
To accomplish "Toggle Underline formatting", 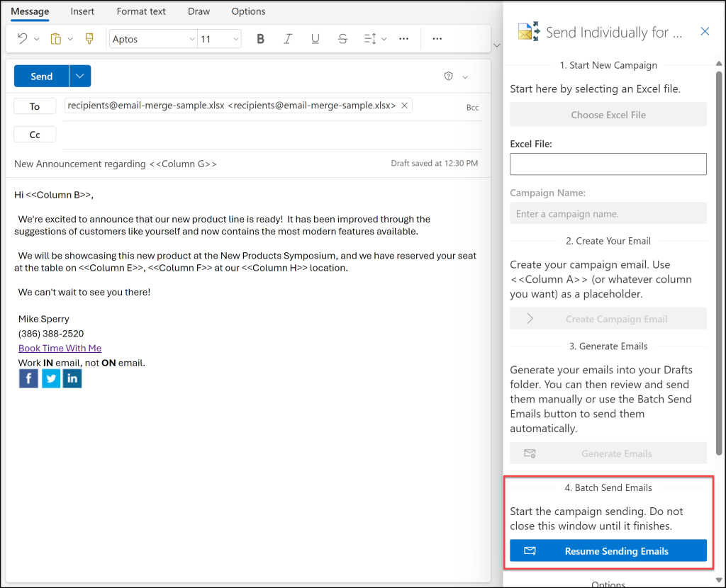I will click(x=315, y=39).
